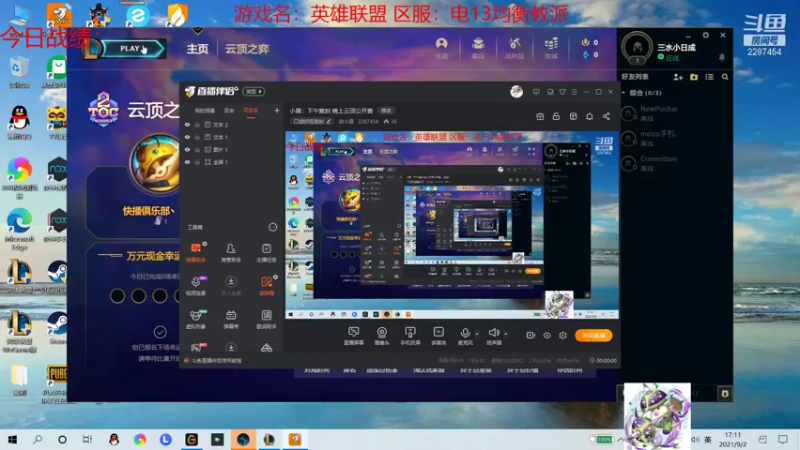This screenshot has width=800, height=450.
Task: Open the hamburger menu in streaming tool title bar
Action: click(574, 92)
